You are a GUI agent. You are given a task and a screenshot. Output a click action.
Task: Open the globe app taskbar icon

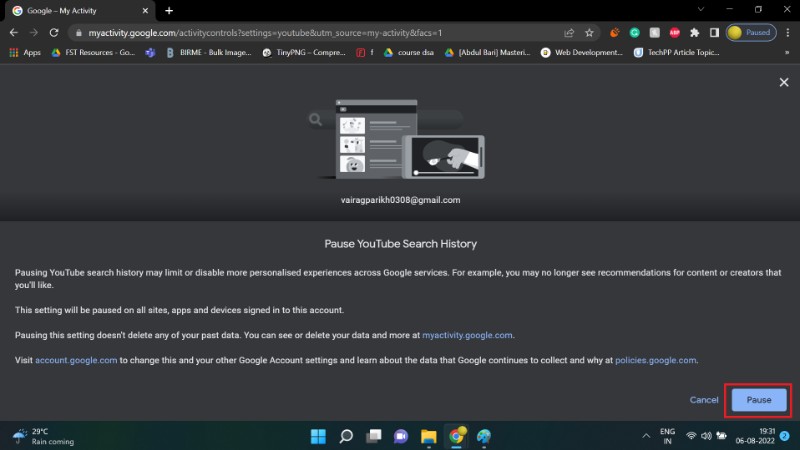(x=484, y=436)
